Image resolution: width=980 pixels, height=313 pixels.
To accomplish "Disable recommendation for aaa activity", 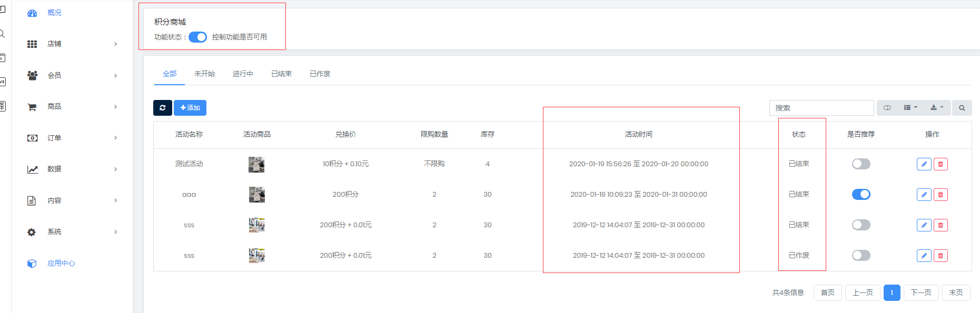I will click(x=861, y=195).
